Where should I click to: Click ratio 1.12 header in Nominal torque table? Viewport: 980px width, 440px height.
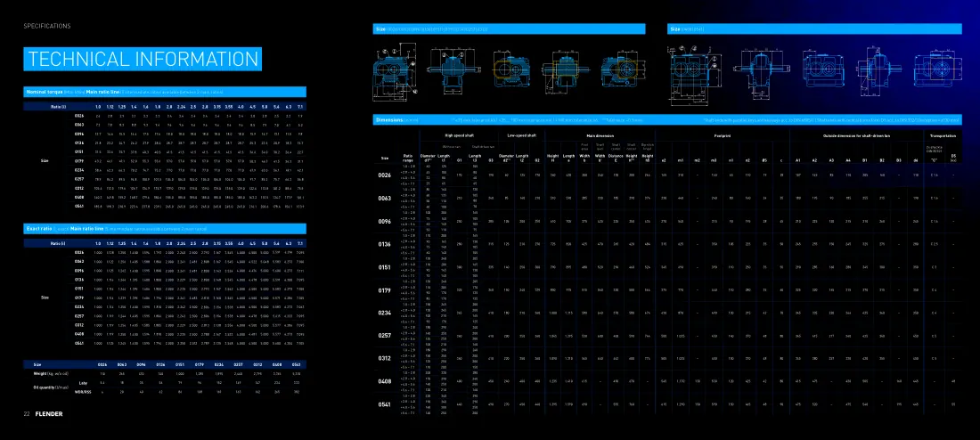(x=110, y=106)
